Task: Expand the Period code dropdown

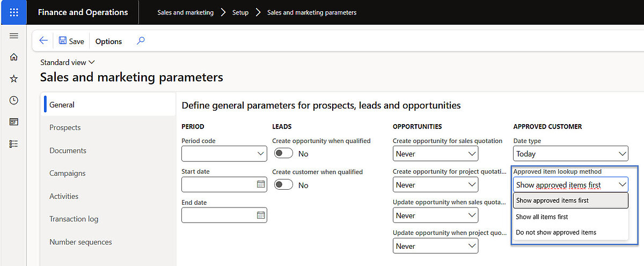Action: 261,154
